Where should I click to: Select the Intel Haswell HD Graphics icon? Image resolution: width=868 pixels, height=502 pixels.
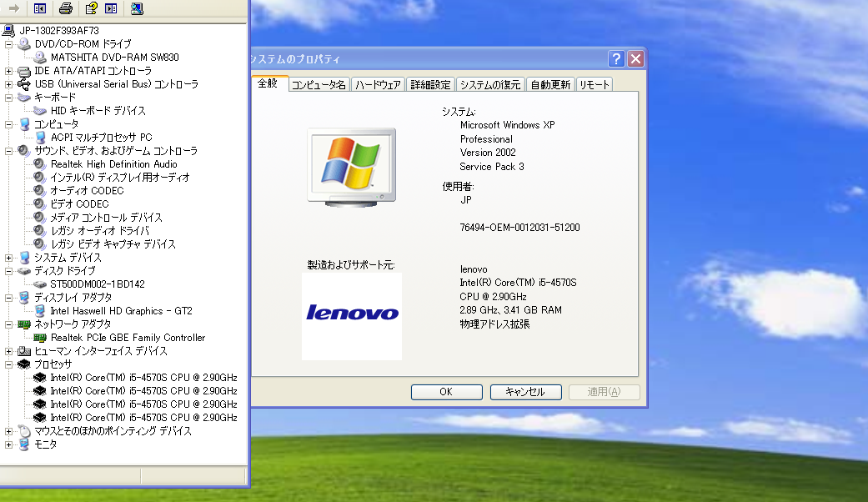point(40,310)
